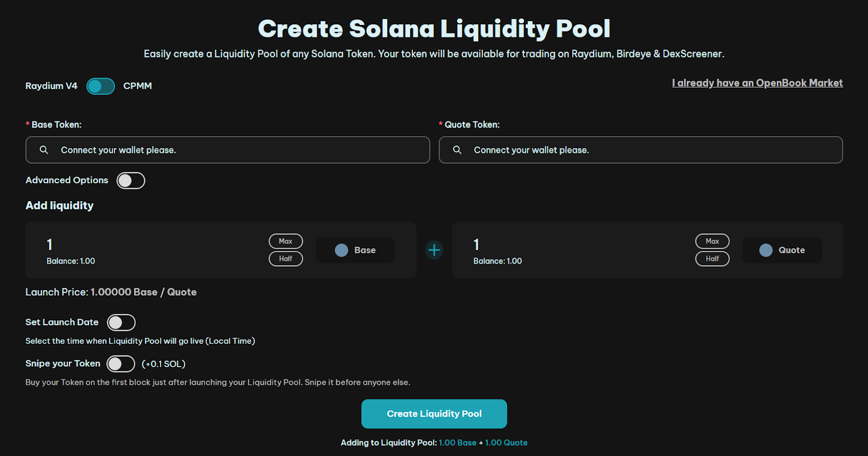
Task: Open 'I already have an OpenBook Market' link
Action: pos(757,83)
